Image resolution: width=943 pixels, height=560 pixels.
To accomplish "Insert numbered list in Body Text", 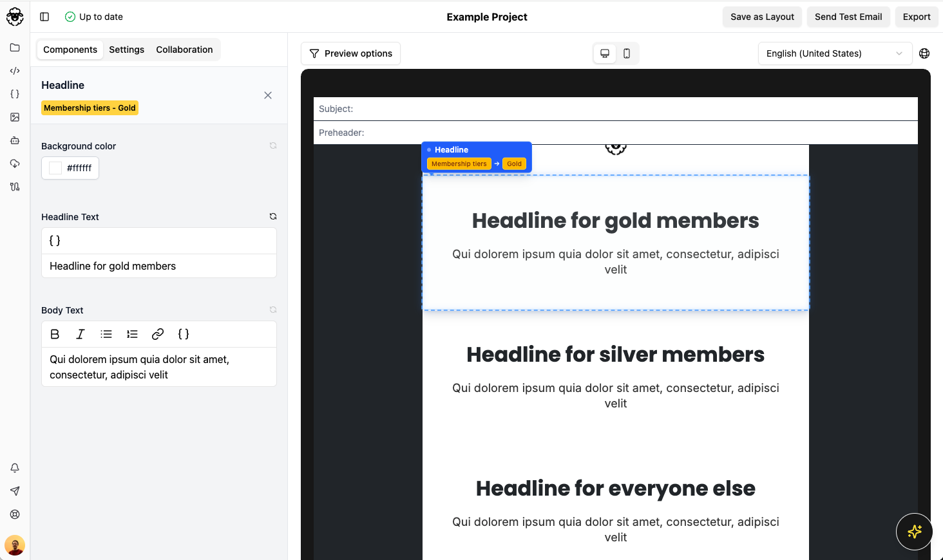I will click(132, 334).
